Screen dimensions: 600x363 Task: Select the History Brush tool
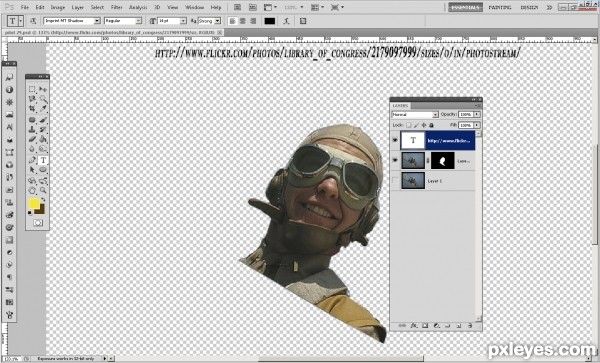[43, 130]
